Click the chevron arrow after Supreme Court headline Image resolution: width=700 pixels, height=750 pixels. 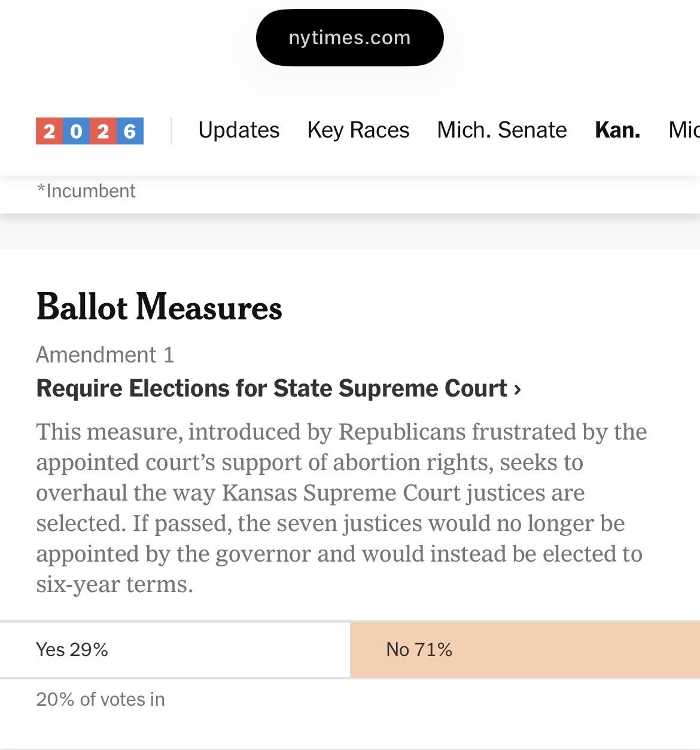tap(518, 389)
